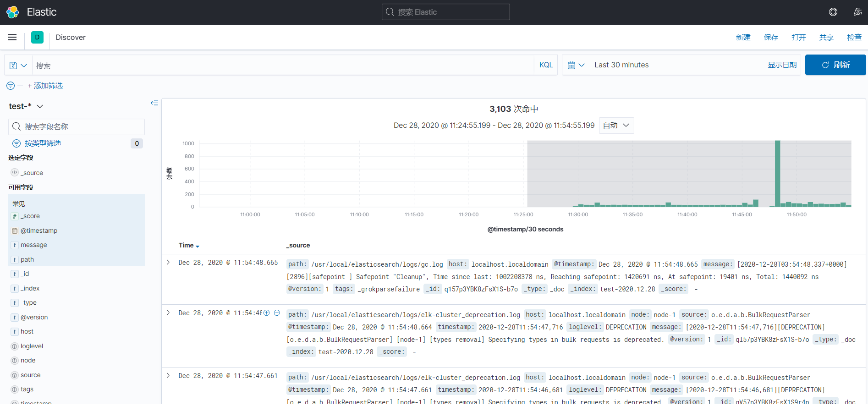Image resolution: width=868 pixels, height=406 pixels.
Task: Expand the 11:54:48.665 document row
Action: pos(168,263)
